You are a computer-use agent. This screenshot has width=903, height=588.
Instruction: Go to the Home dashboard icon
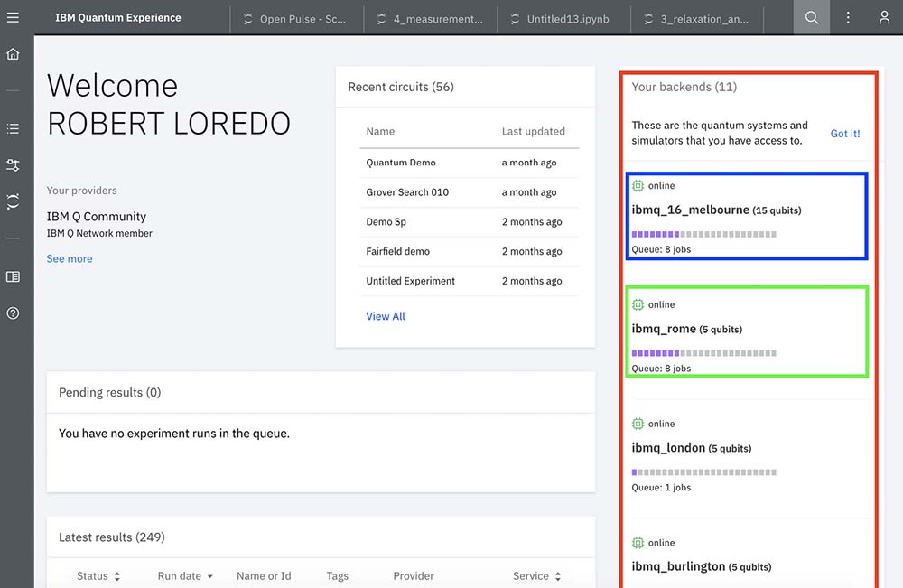tap(13, 54)
